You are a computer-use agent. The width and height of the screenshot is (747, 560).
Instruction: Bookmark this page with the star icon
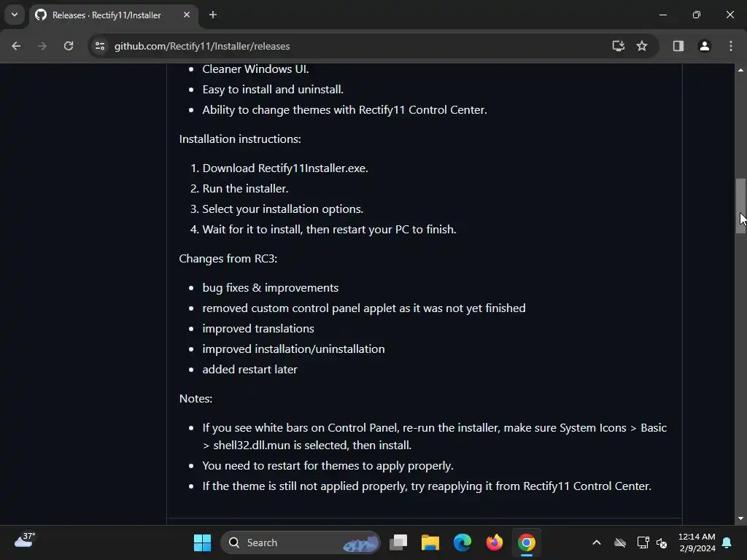coord(642,46)
